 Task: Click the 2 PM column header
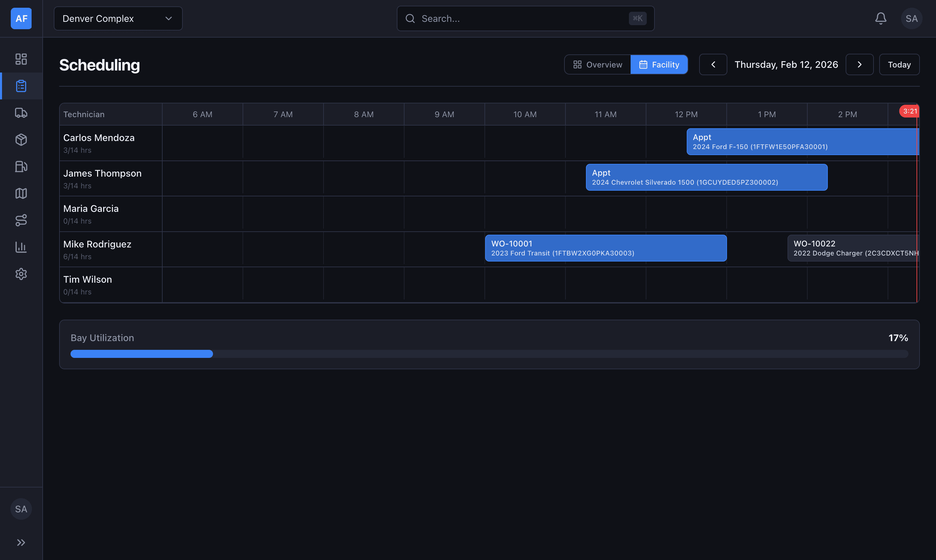click(847, 114)
